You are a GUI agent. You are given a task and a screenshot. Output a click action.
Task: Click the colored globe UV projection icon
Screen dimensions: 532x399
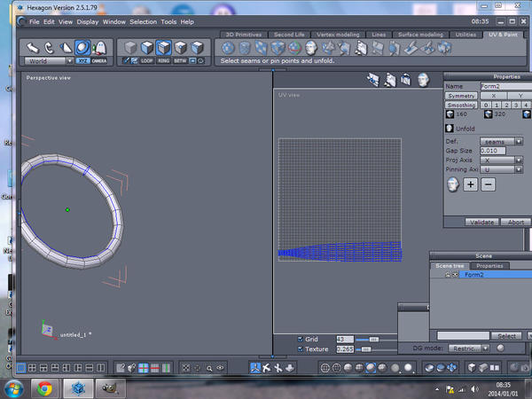pyautogui.click(x=294, y=48)
